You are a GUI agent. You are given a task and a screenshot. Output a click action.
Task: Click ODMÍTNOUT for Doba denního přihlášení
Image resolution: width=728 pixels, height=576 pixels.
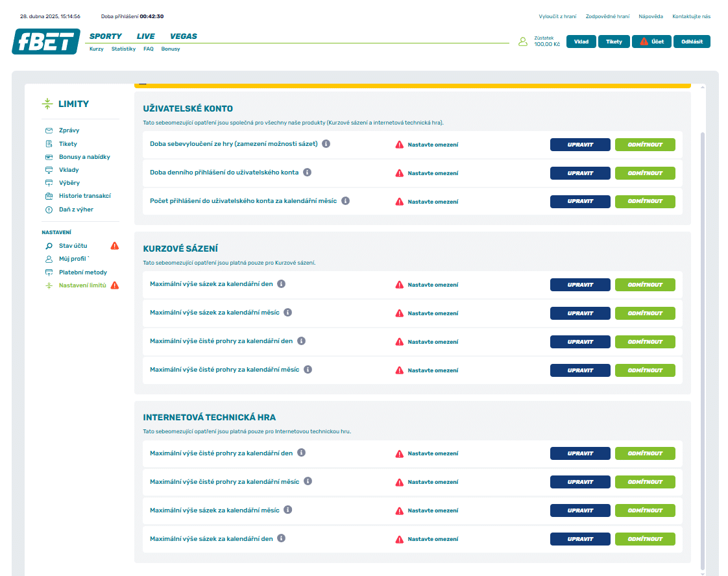click(645, 173)
